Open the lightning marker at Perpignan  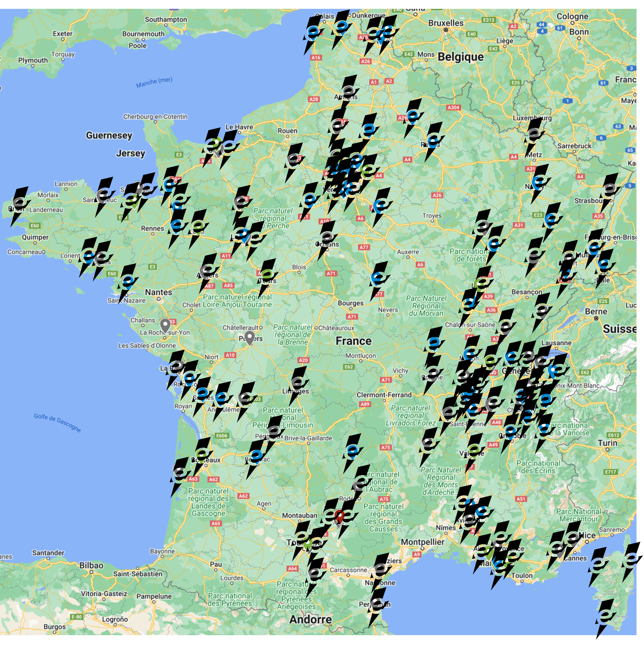pos(378,607)
